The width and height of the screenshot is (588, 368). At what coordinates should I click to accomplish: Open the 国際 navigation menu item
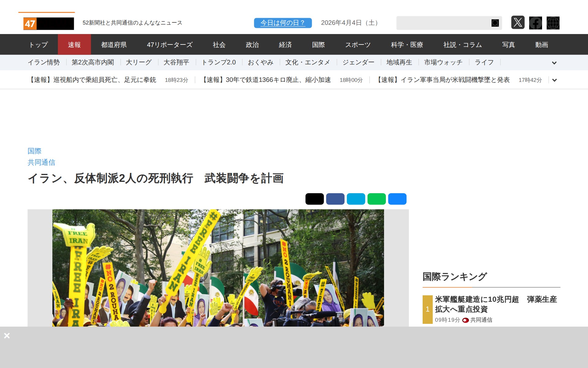coord(318,45)
